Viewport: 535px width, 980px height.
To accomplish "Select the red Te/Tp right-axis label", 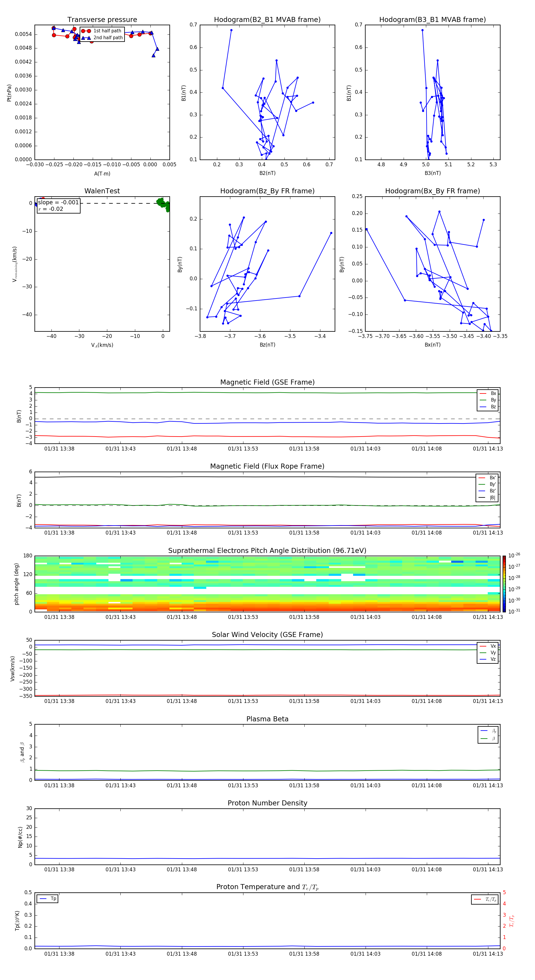I will coord(512,921).
